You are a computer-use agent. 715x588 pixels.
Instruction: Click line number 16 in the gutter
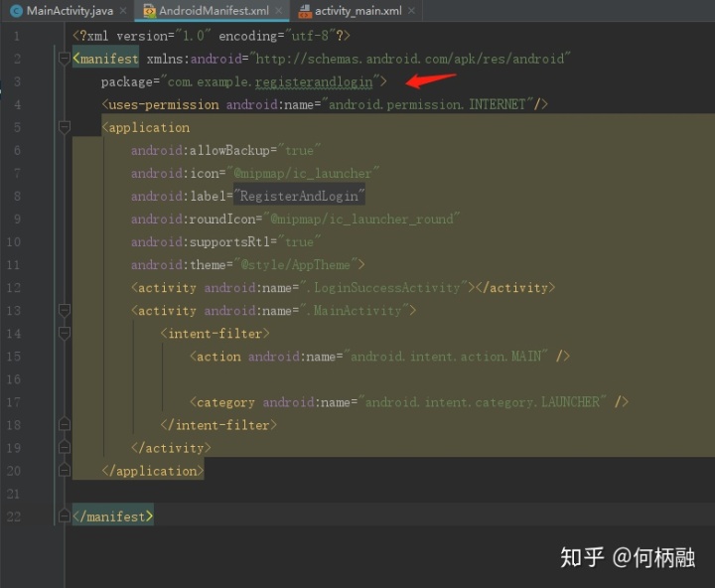[x=14, y=379]
